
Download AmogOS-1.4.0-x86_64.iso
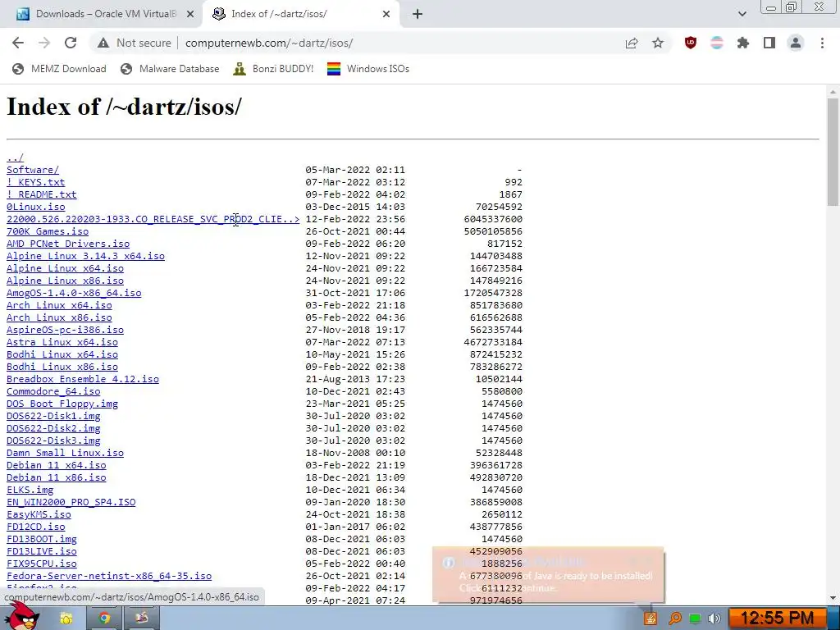coord(74,293)
